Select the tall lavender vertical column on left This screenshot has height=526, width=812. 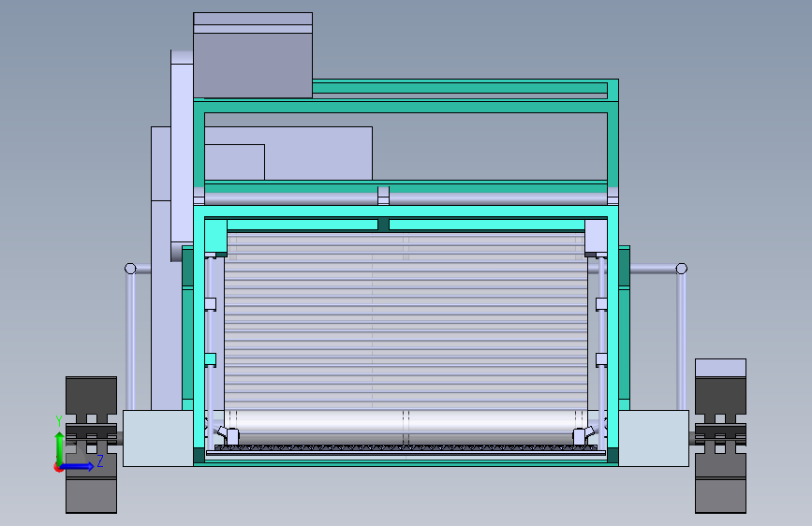(182, 155)
